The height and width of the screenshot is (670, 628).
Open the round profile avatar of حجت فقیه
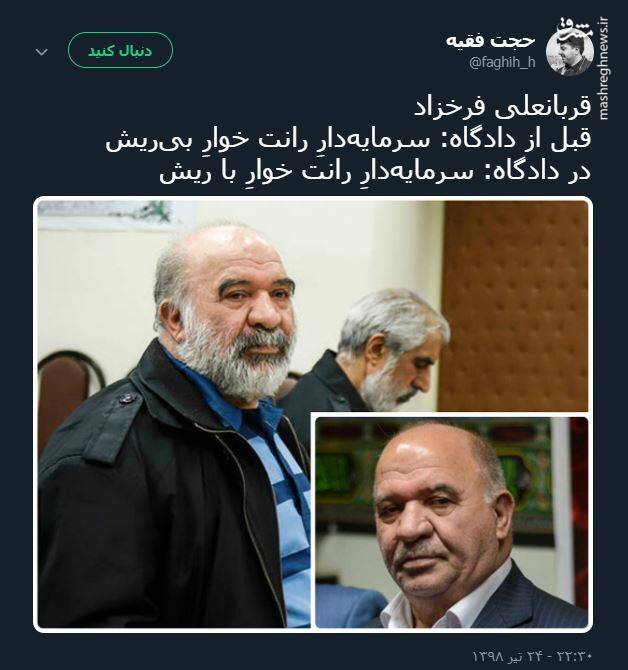pos(569,53)
